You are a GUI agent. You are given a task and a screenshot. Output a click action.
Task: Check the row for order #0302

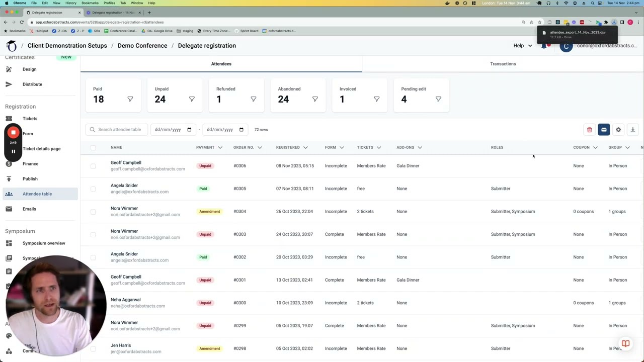pyautogui.click(x=93, y=257)
